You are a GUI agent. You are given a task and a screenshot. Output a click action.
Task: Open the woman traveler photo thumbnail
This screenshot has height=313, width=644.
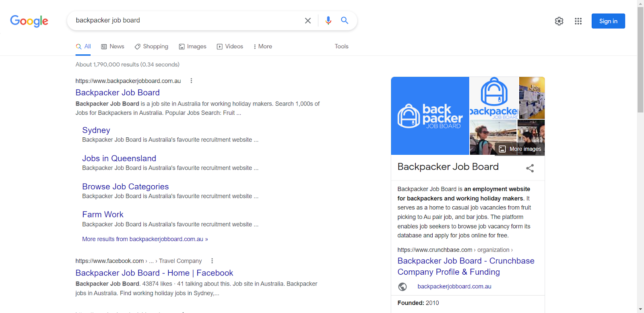click(x=493, y=137)
